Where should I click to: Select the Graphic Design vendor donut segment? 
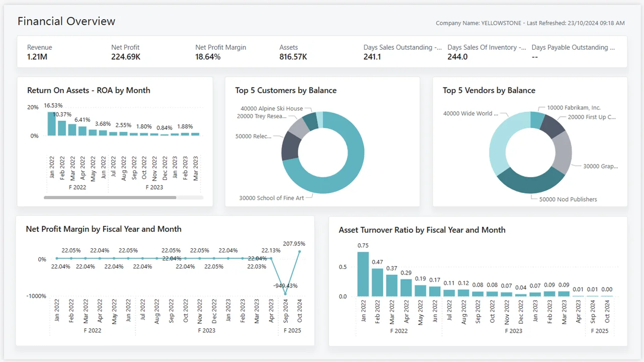pyautogui.click(x=565, y=152)
